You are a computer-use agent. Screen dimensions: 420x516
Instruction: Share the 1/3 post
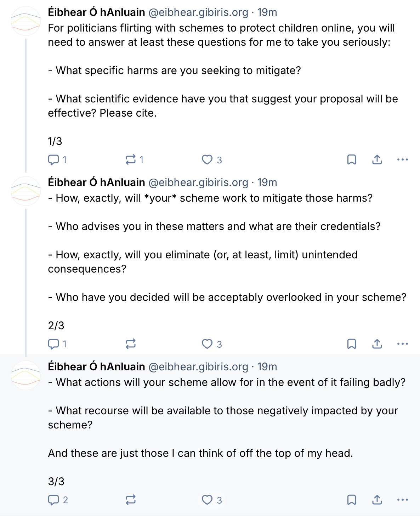click(x=377, y=160)
